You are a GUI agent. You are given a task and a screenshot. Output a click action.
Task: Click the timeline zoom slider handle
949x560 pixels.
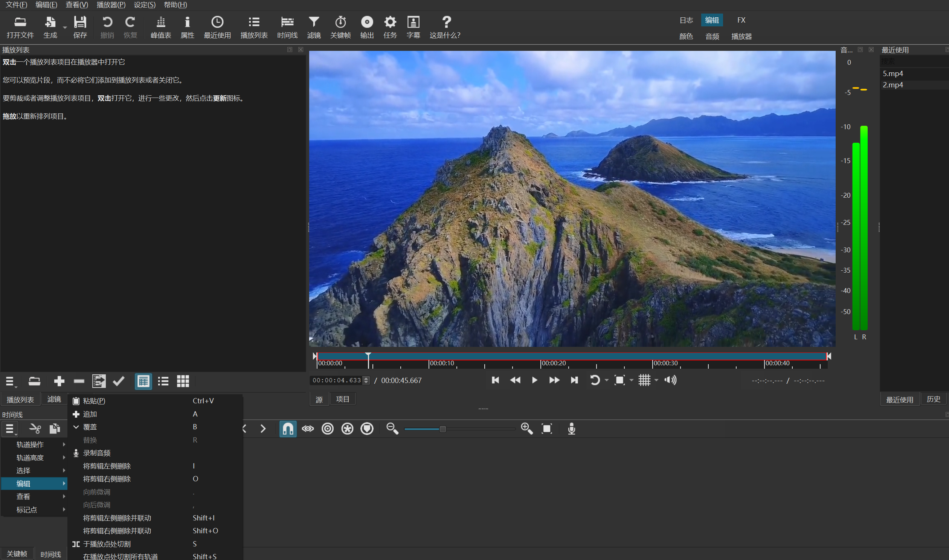442,429
